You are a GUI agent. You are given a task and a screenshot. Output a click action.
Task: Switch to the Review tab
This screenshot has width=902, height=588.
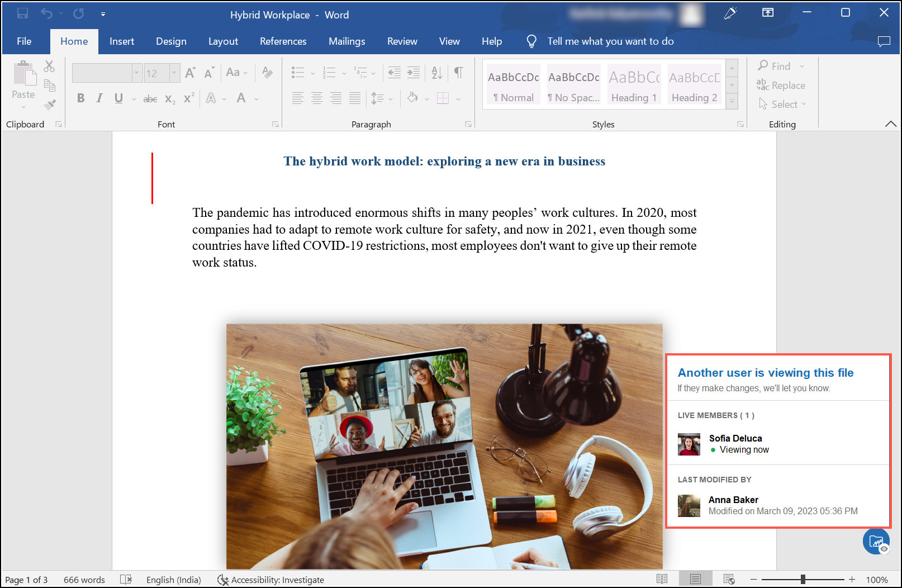click(402, 41)
